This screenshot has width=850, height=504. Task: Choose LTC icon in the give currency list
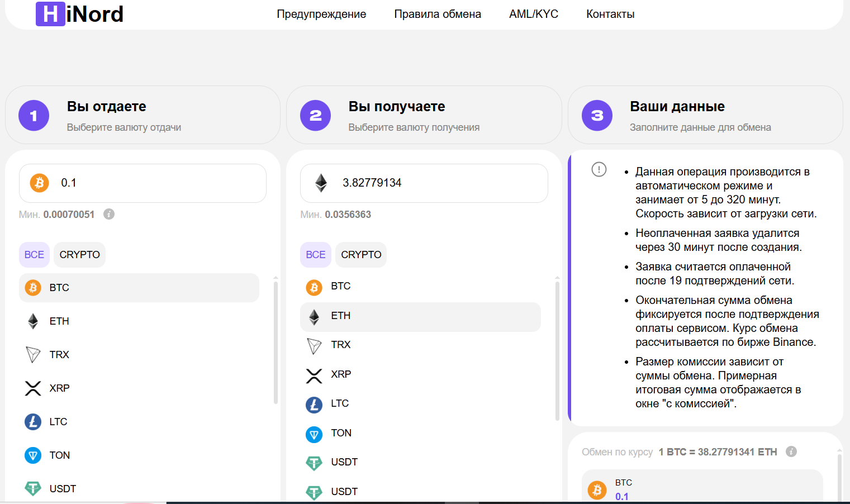[x=33, y=422]
